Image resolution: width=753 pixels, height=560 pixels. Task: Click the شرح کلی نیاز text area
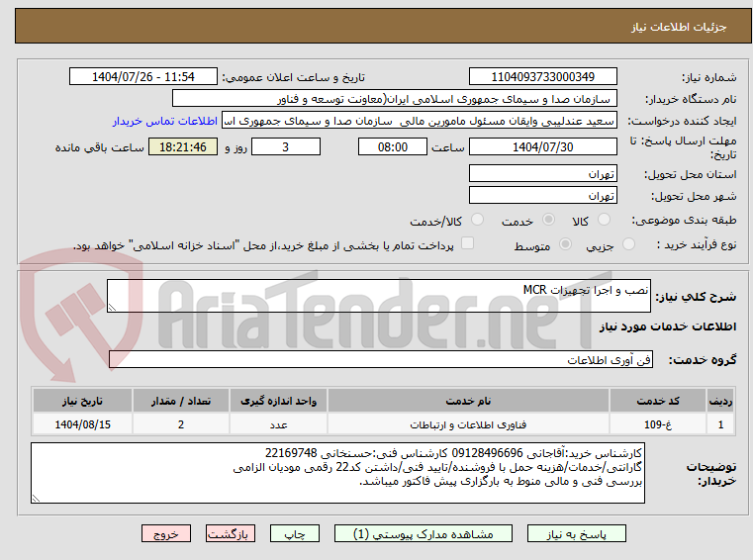(x=378, y=296)
